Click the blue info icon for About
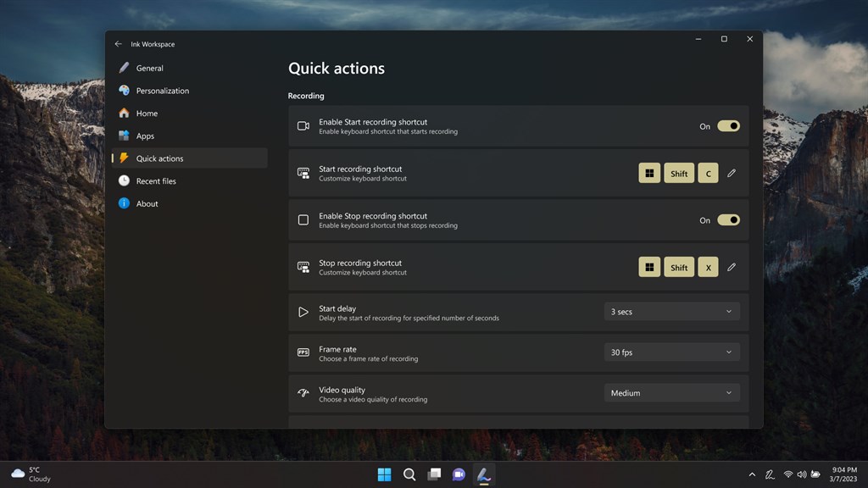 [x=124, y=203]
